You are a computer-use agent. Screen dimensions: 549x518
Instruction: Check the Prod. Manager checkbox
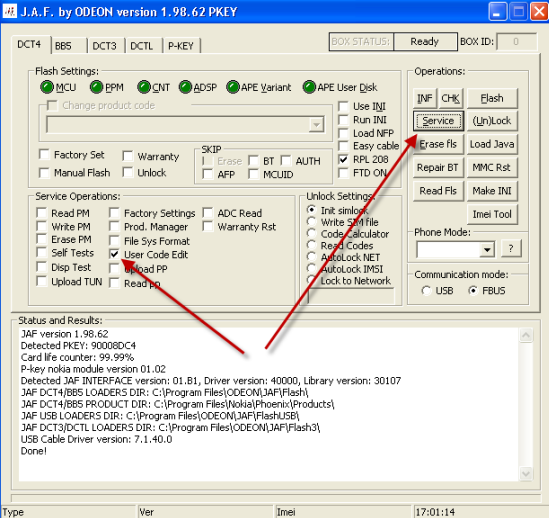point(114,227)
